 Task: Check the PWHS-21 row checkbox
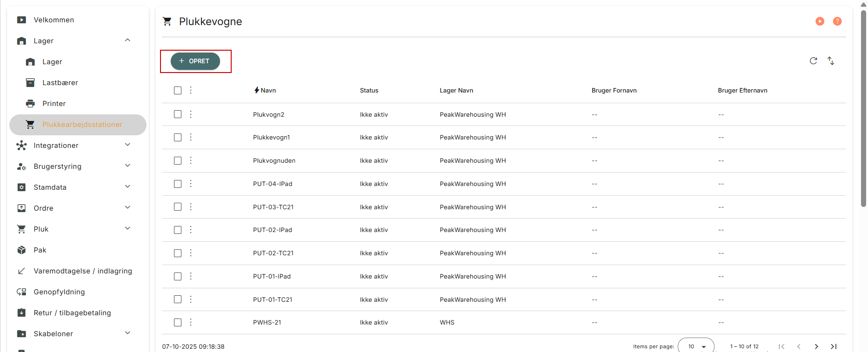(178, 322)
